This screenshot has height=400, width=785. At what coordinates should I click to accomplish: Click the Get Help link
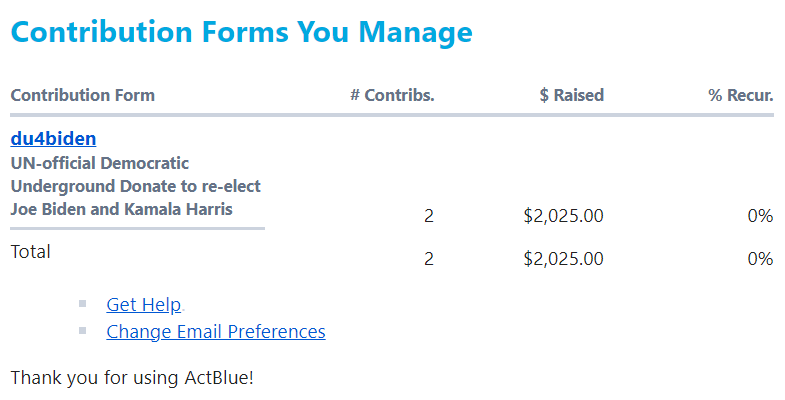[143, 305]
